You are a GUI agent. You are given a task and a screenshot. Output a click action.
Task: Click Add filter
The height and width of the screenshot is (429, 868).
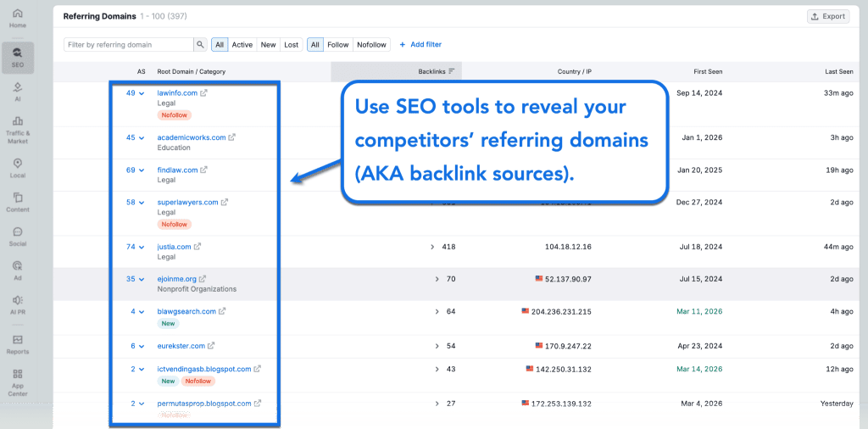pyautogui.click(x=420, y=44)
